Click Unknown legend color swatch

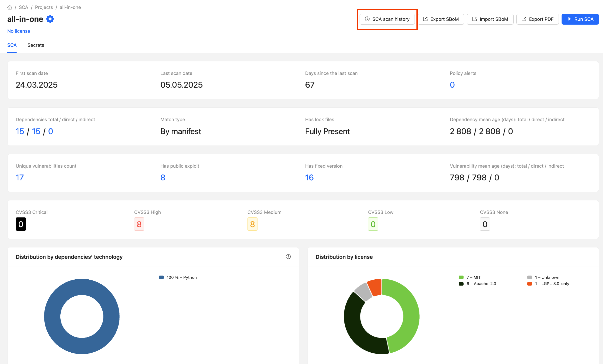(x=530, y=277)
